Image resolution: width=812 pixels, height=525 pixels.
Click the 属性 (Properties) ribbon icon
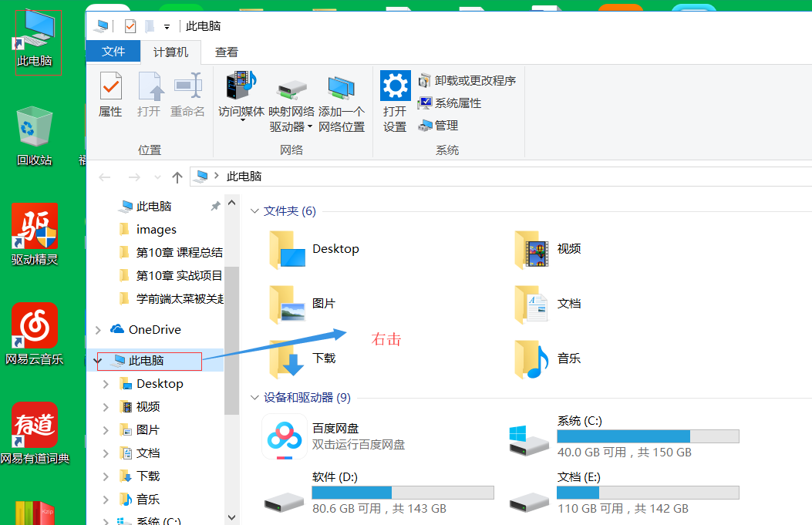tap(110, 96)
